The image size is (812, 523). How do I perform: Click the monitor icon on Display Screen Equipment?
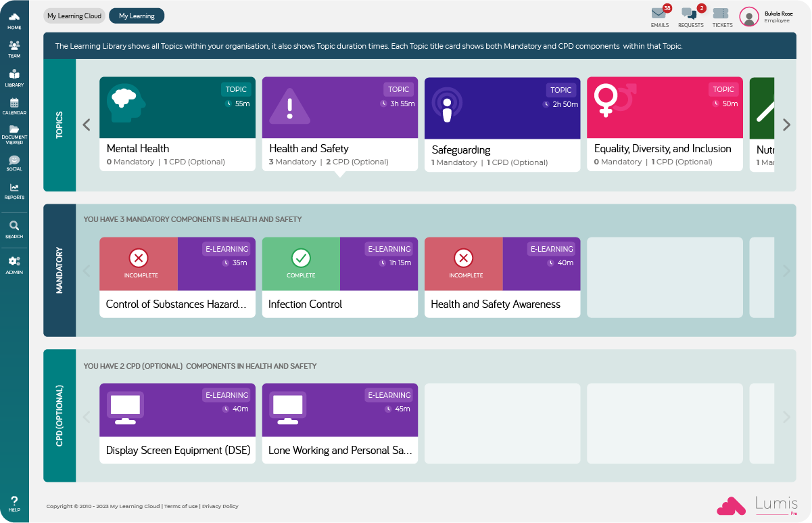tap(125, 408)
